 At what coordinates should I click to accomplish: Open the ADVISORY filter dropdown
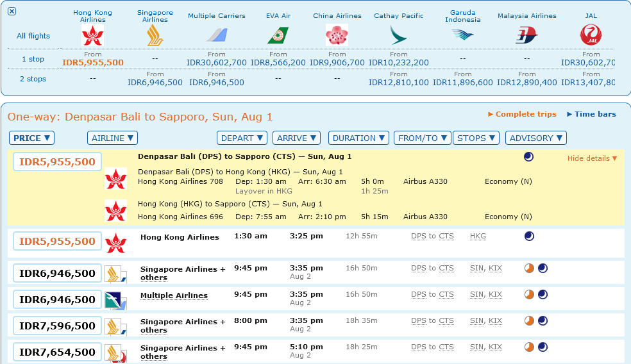536,138
